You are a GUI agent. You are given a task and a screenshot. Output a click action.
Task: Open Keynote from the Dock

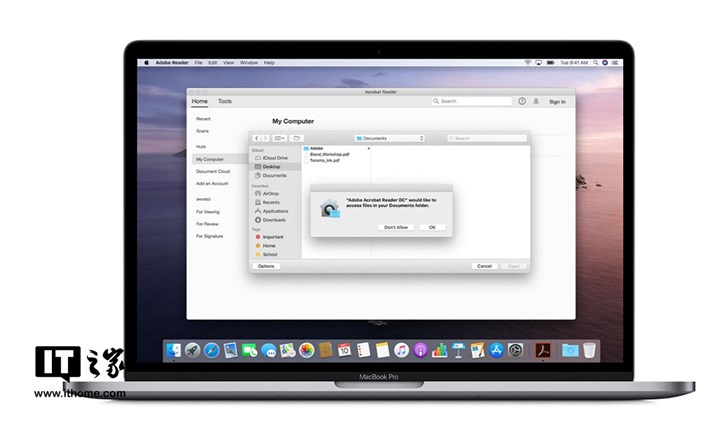pyautogui.click(x=458, y=350)
